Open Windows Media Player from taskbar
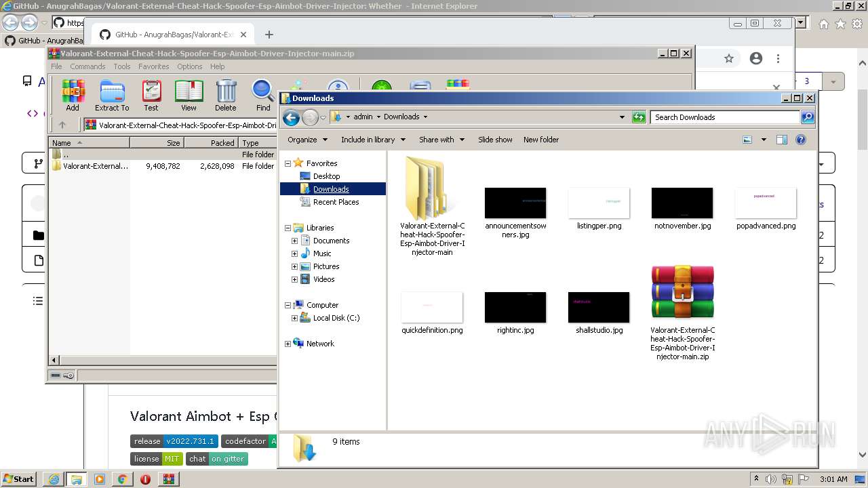 (x=100, y=479)
